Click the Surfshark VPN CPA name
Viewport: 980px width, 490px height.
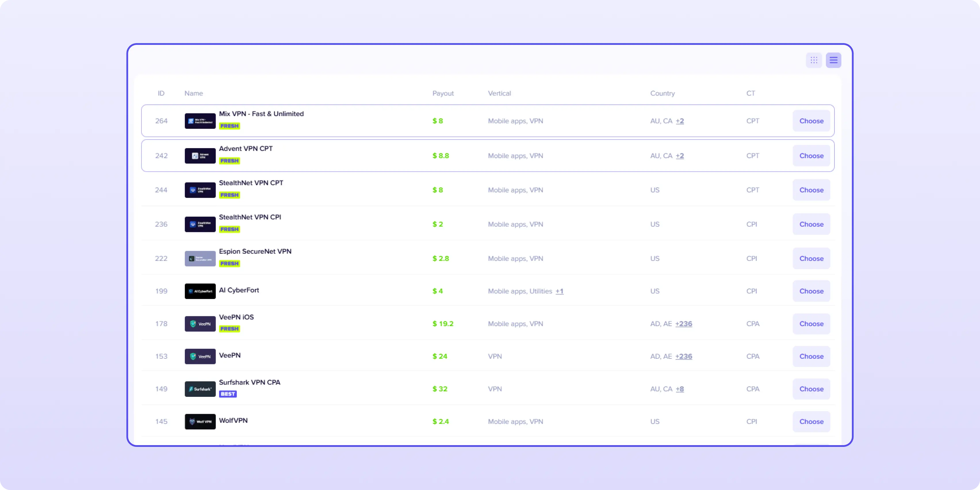click(250, 382)
